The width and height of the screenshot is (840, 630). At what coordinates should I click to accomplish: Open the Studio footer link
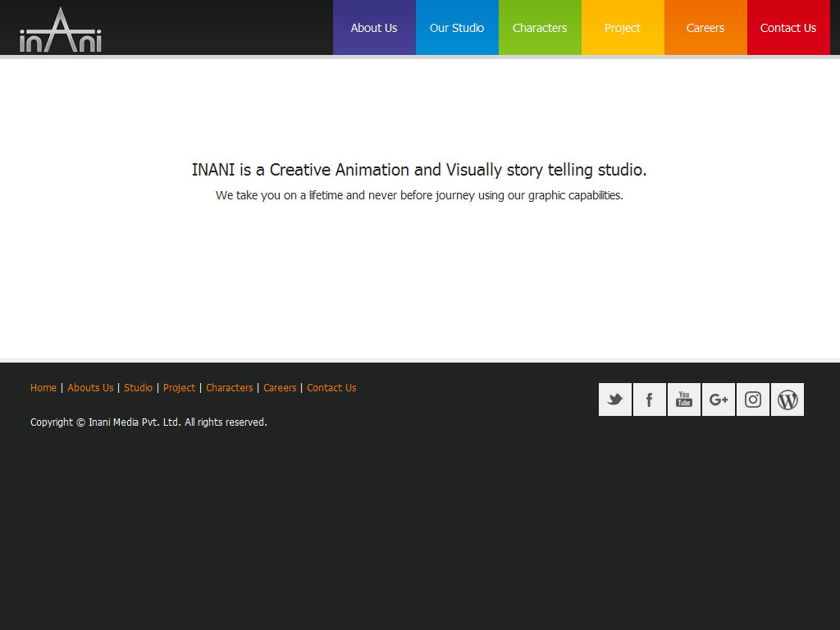pos(138,388)
